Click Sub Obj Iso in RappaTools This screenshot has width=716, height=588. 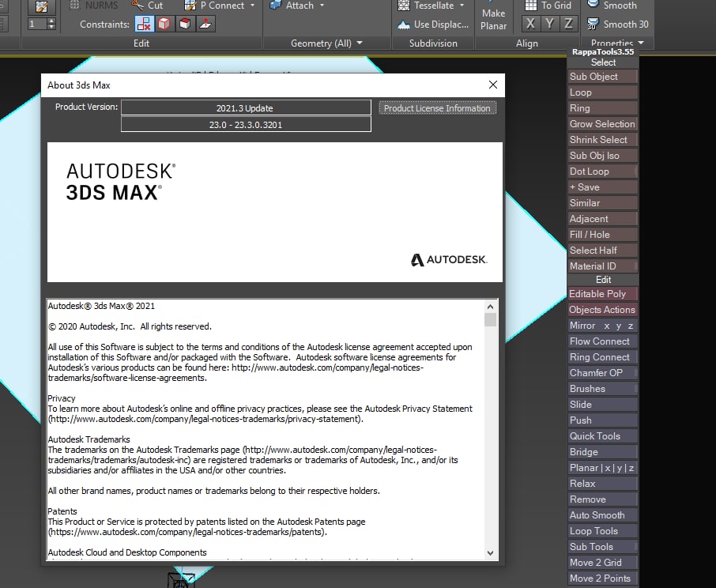click(x=602, y=156)
